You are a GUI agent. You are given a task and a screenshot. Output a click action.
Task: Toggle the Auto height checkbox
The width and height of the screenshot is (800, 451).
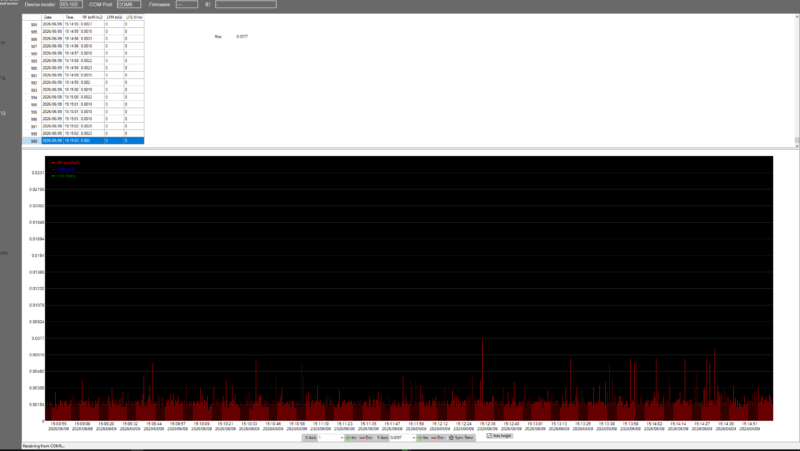489,436
